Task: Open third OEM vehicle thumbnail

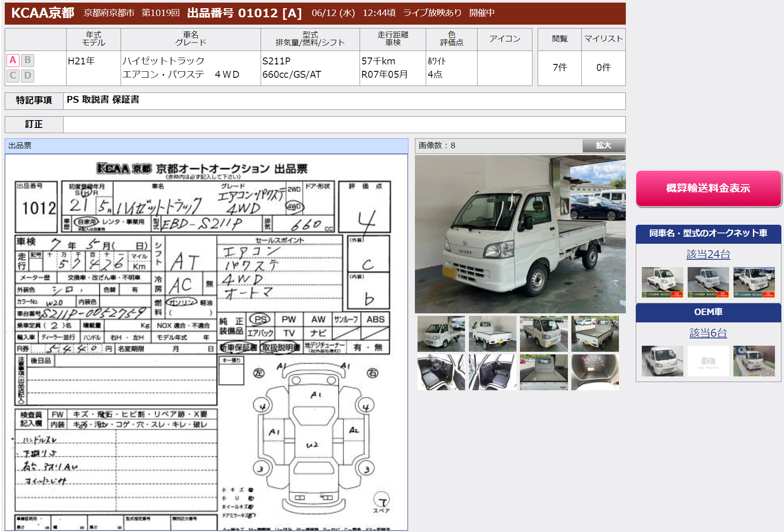Action: 754,361
